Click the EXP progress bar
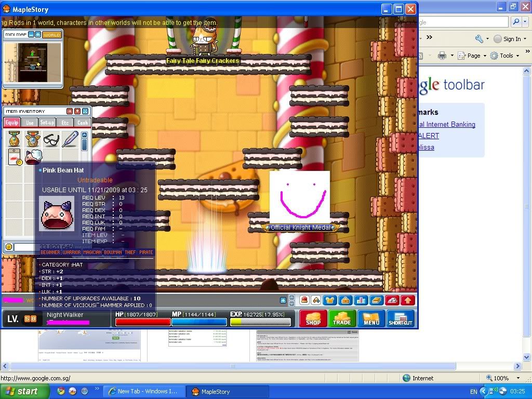Screen dimensions: 532x399 260,322
